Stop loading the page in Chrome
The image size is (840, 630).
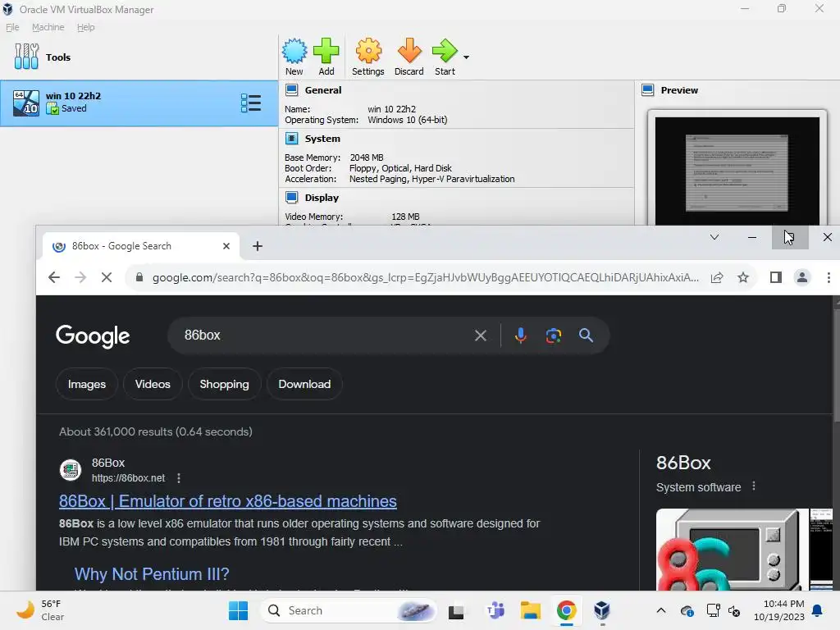(x=107, y=277)
